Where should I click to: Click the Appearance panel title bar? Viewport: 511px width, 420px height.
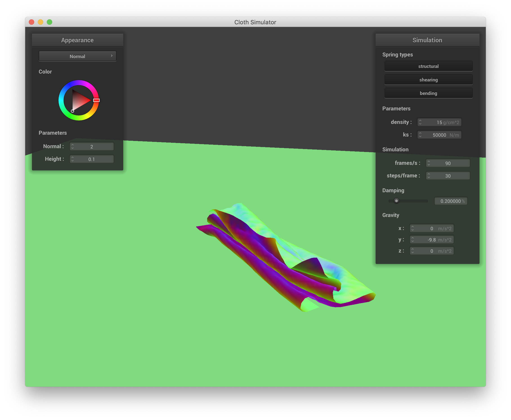[x=77, y=40]
